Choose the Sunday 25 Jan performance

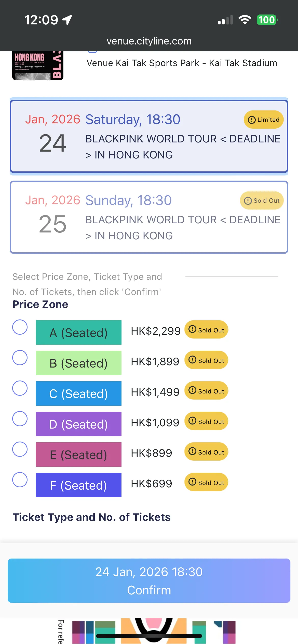(x=149, y=217)
